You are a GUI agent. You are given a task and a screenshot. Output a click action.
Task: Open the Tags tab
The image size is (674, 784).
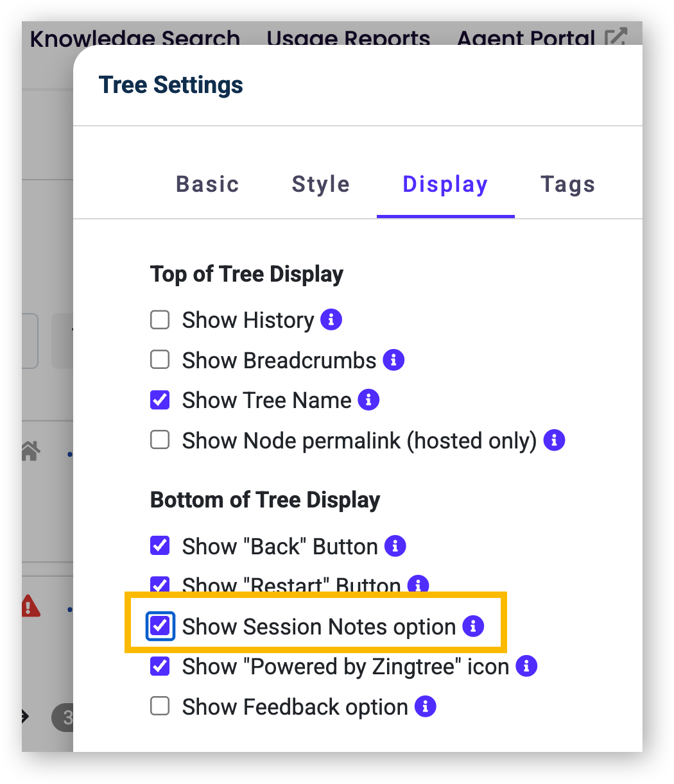(x=567, y=184)
